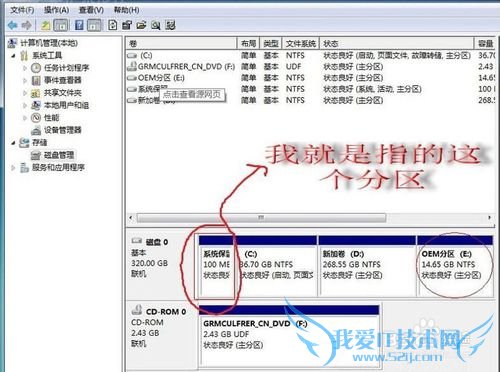This screenshot has width=500, height=372.
Task: Click the 事件查看器 icon in the tree
Action: [x=36, y=80]
